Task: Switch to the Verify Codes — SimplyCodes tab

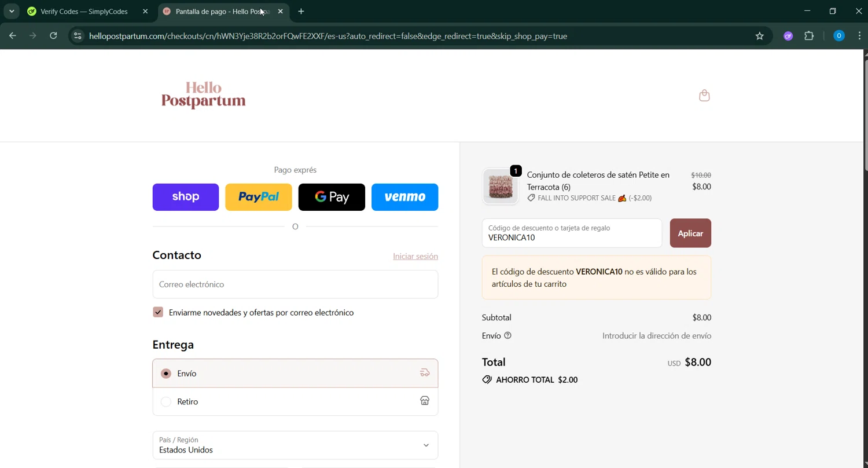Action: click(89, 12)
